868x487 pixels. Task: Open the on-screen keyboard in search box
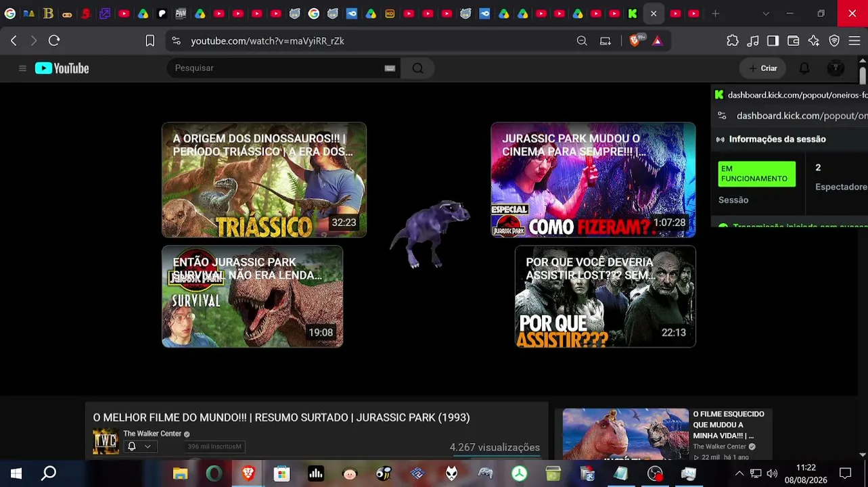[390, 68]
